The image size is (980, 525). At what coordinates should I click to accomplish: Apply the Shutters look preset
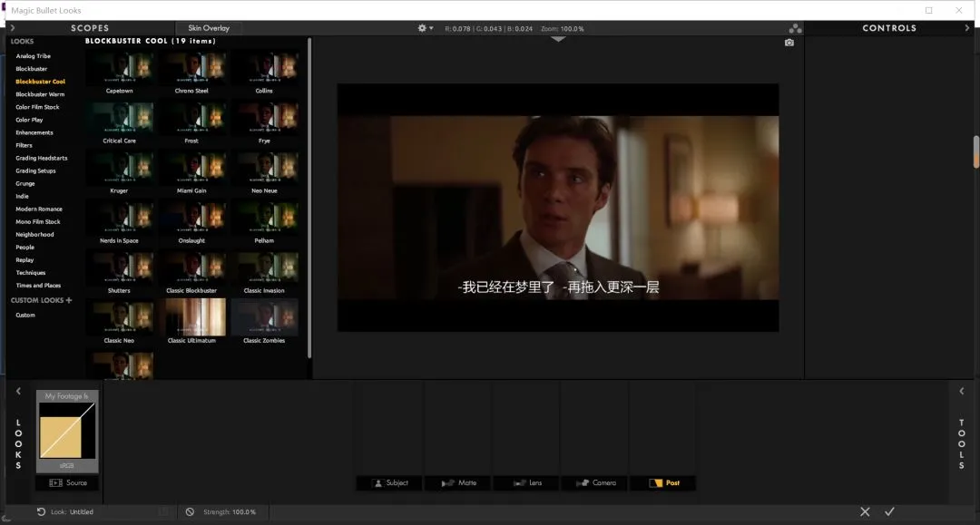click(x=120, y=267)
